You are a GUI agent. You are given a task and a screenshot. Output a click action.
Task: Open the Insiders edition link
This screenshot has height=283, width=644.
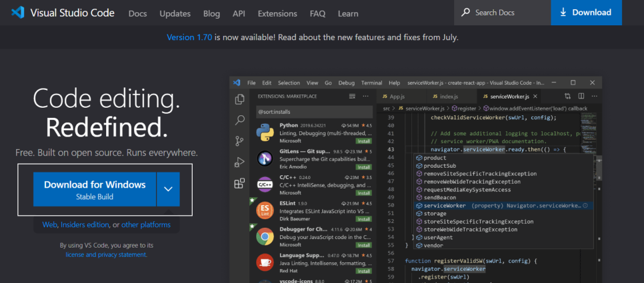point(85,225)
